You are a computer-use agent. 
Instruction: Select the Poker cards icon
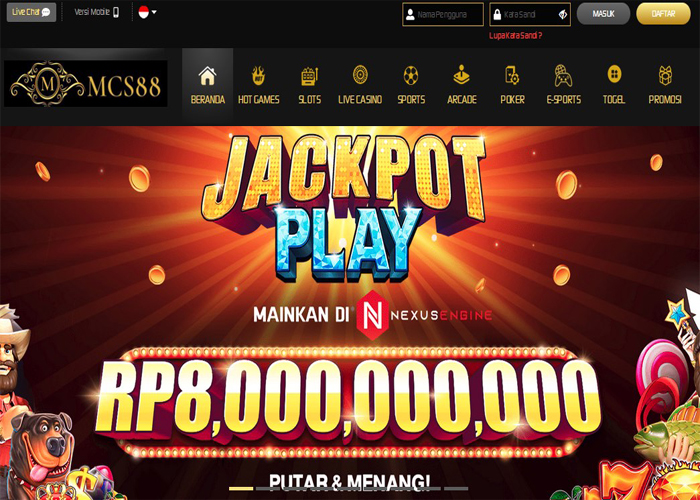tap(512, 75)
